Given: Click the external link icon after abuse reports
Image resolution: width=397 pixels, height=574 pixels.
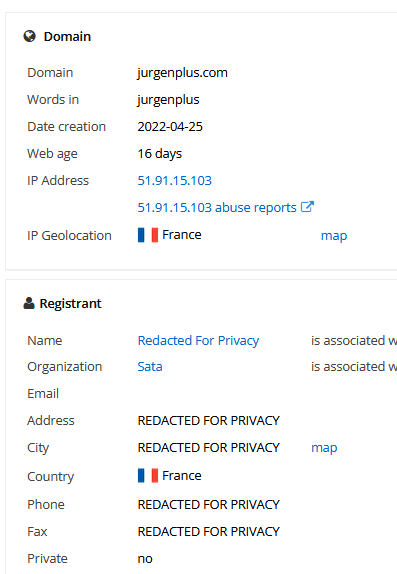Looking at the screenshot, I should point(307,207).
